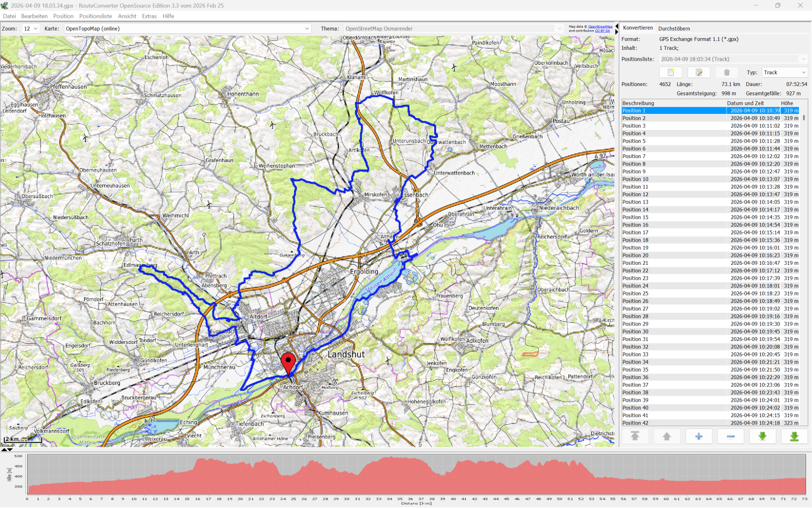Click the blue minus remove position button
812x508 pixels.
tap(731, 437)
